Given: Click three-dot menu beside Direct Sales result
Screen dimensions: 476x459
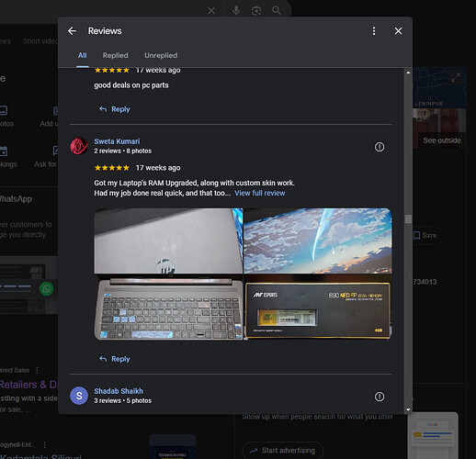Looking at the screenshot, I should coord(37,370).
